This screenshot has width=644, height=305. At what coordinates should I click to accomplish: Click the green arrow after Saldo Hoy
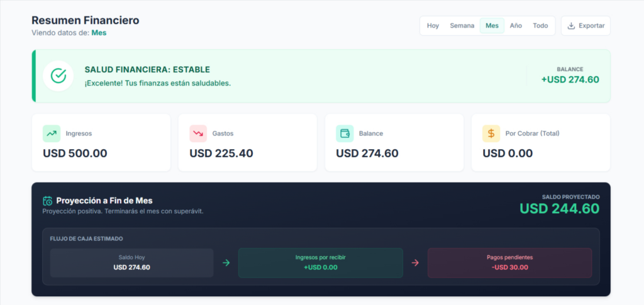coord(226,263)
